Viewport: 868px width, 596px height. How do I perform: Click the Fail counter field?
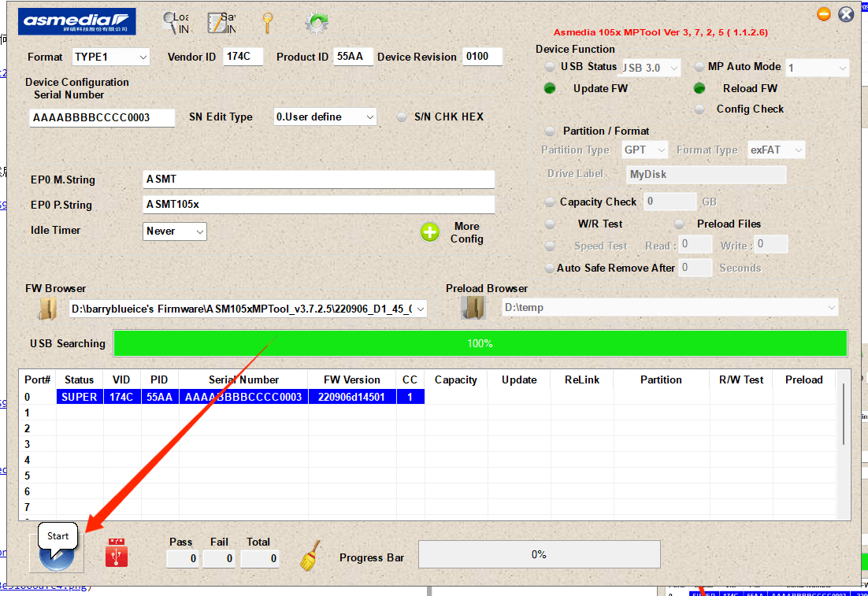219,558
